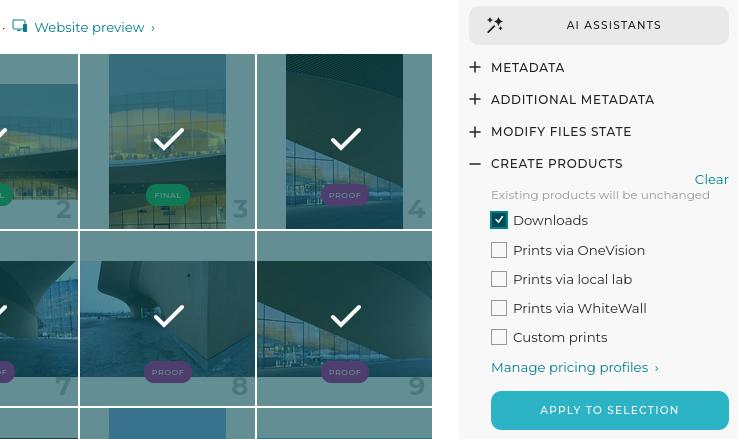The image size is (738, 439).
Task: Click the checkmark on thumbnail 8
Action: coord(168,317)
